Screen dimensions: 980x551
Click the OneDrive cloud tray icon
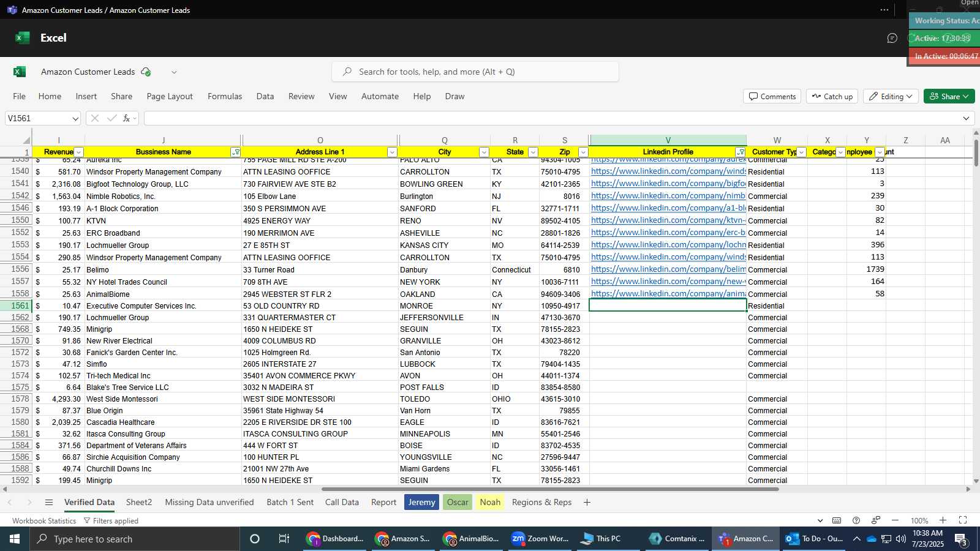(x=871, y=539)
